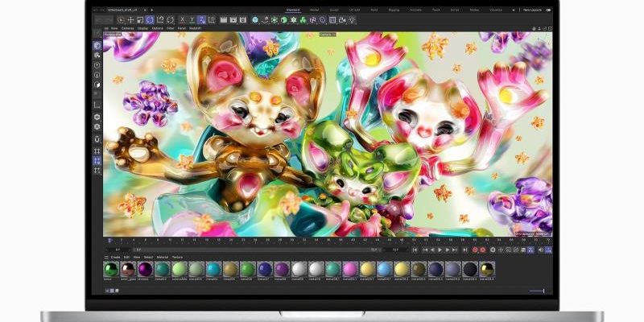Toggle the timeline sound speaker icon
644x322 pixels.
[540, 250]
